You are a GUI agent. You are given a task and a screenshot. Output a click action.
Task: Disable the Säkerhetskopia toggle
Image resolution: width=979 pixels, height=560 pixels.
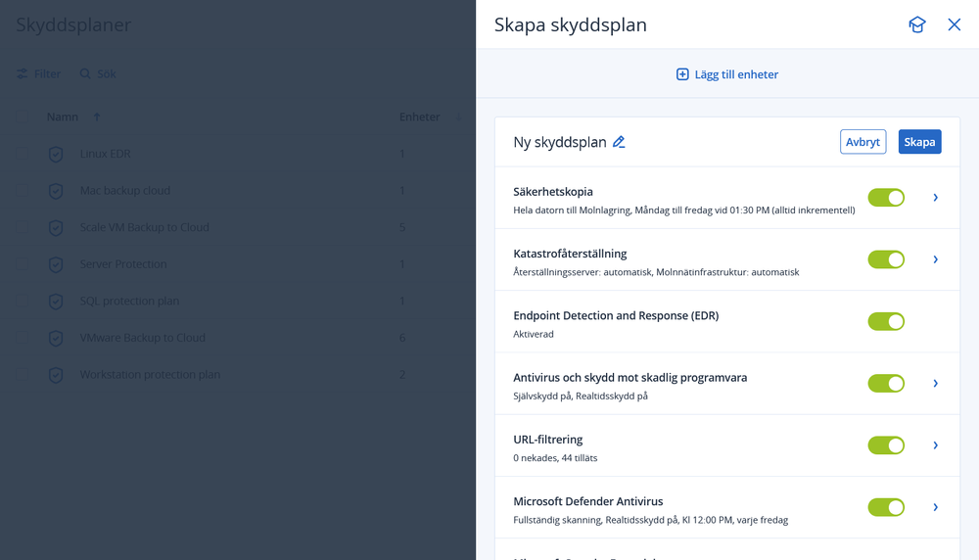point(886,198)
